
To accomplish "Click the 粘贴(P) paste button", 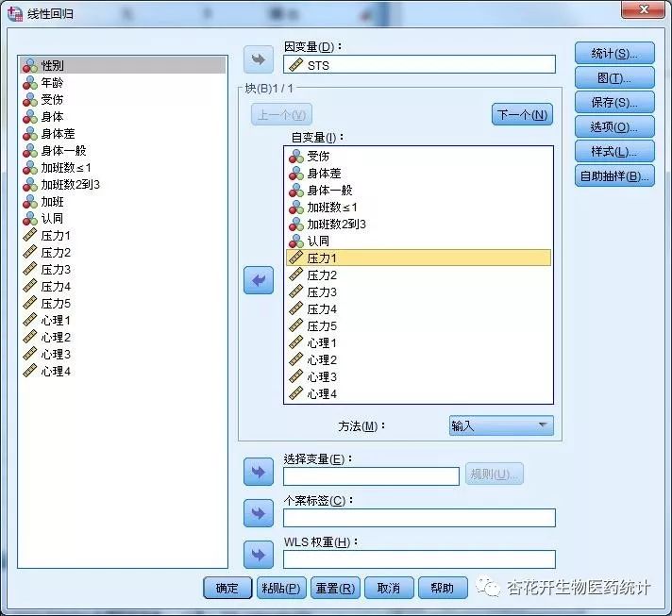I will point(281,588).
